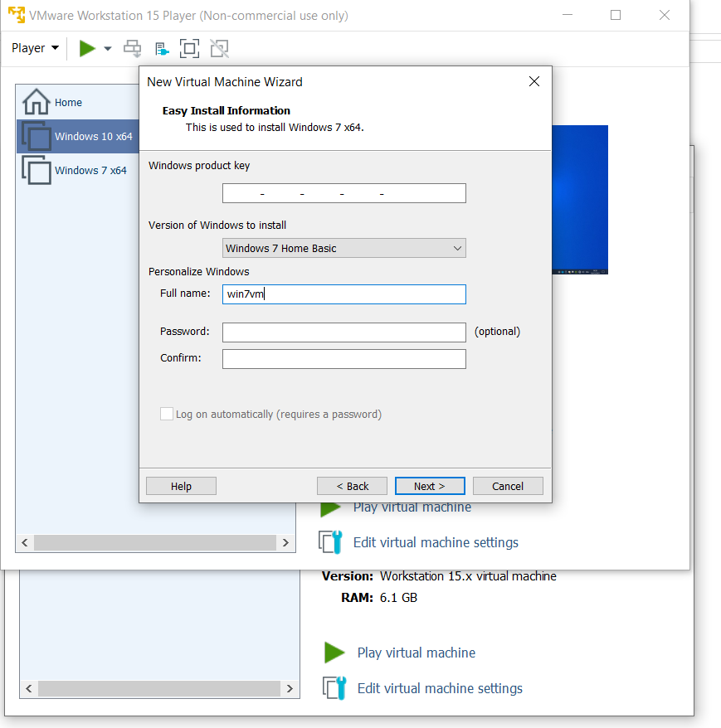Expand power options arrow next to play
The width and height of the screenshot is (721, 728).
108,48
